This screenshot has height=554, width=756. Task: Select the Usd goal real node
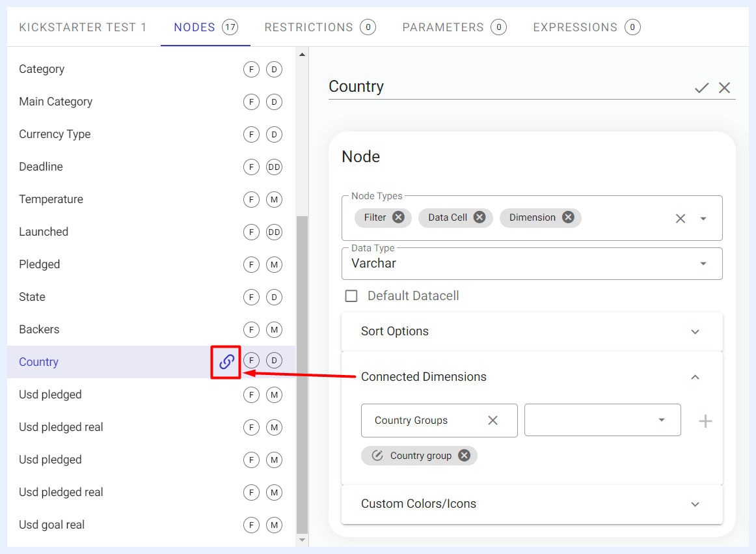coord(152,525)
